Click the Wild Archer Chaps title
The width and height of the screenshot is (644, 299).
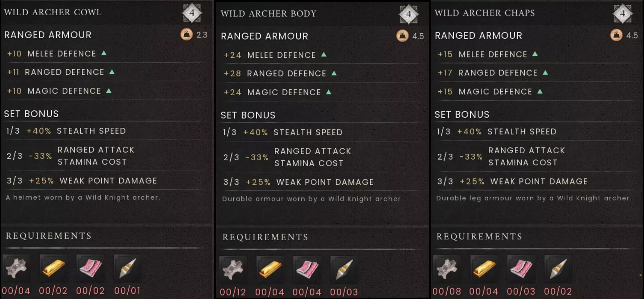485,13
